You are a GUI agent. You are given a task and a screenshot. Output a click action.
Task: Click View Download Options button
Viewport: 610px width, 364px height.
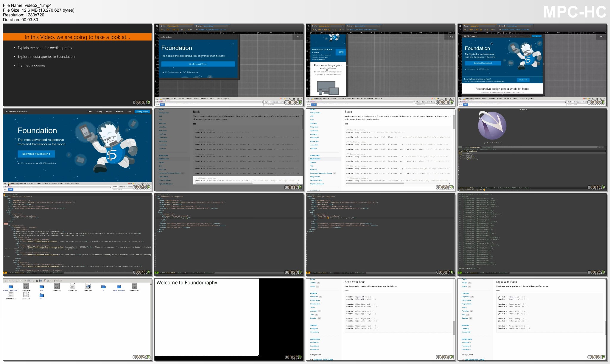(198, 64)
